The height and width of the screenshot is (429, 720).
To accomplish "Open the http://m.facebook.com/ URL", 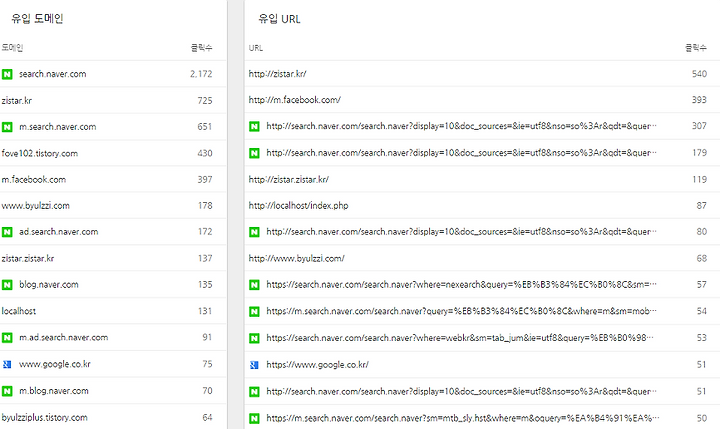I will coord(294,100).
